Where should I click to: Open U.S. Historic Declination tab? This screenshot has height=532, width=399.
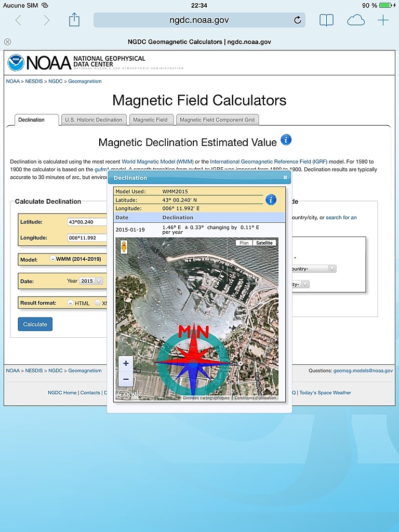94,120
